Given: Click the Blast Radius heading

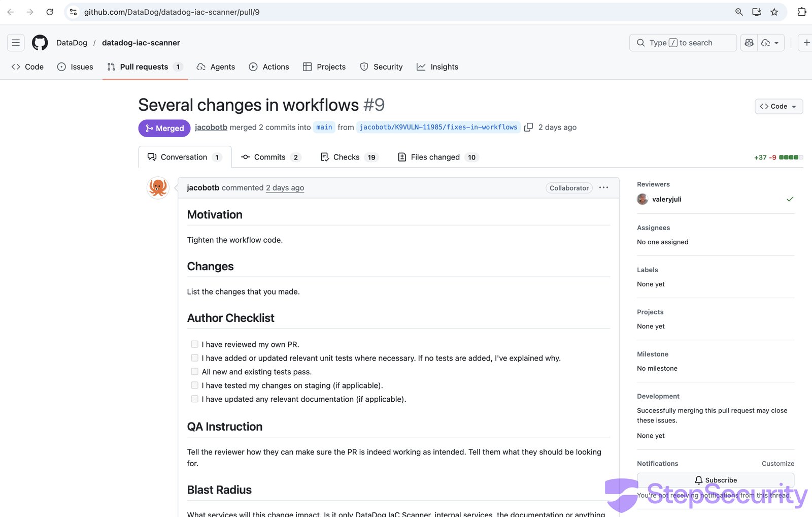Looking at the screenshot, I should [x=219, y=490].
